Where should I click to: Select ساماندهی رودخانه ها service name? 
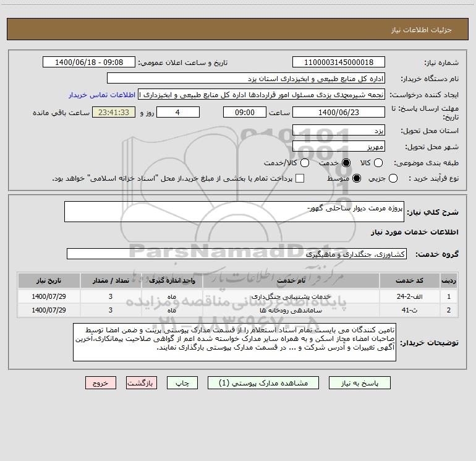[291, 310]
